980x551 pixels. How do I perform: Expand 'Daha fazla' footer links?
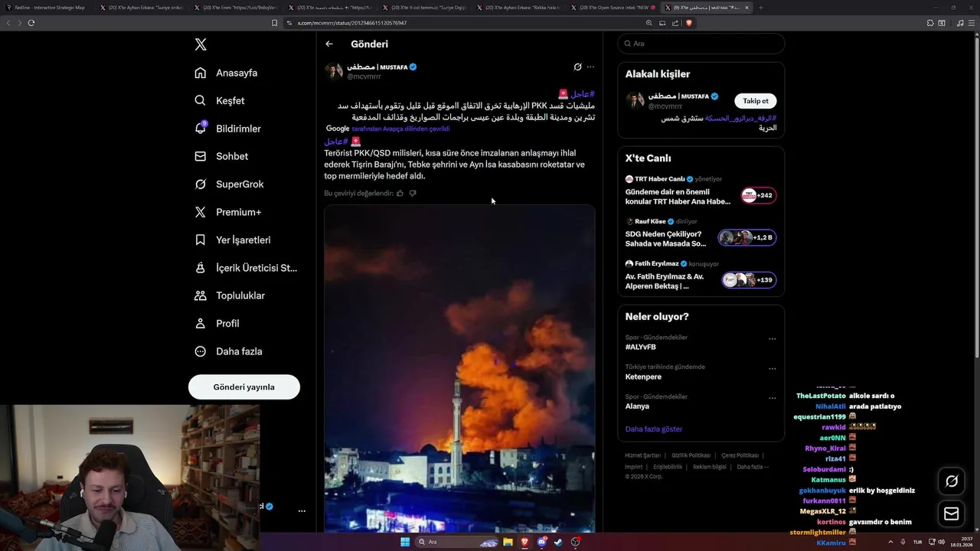click(x=752, y=467)
